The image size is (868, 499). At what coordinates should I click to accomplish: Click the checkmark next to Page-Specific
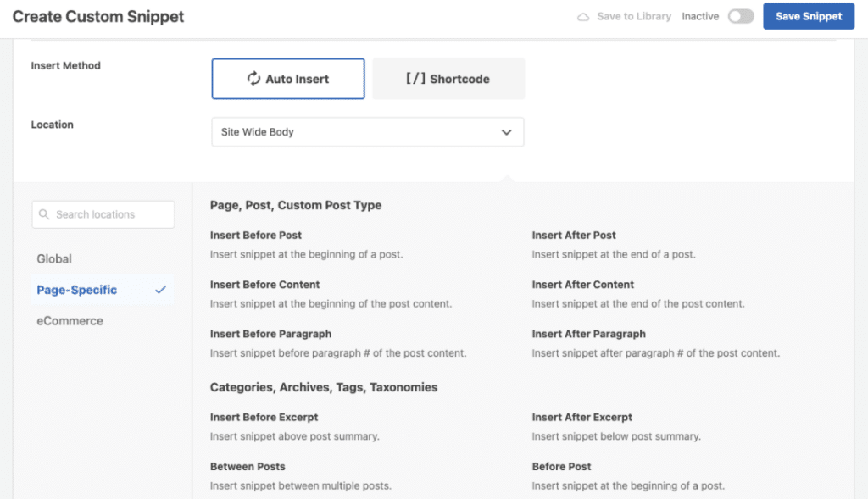tap(161, 290)
